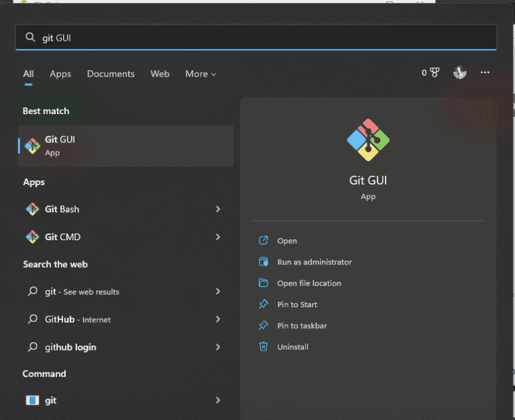Open the More filter dropdown
The image size is (515, 420).
(x=201, y=74)
